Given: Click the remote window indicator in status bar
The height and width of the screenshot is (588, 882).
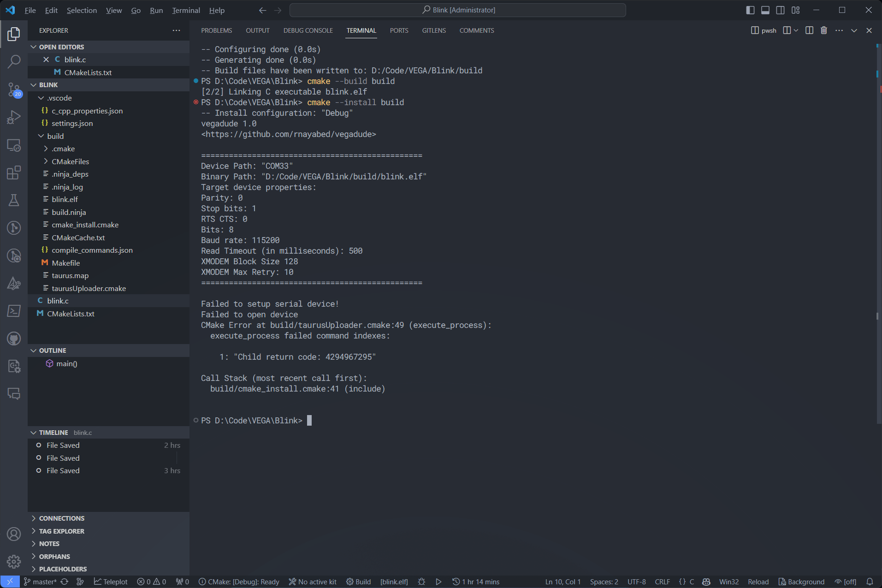Looking at the screenshot, I should click(x=10, y=582).
